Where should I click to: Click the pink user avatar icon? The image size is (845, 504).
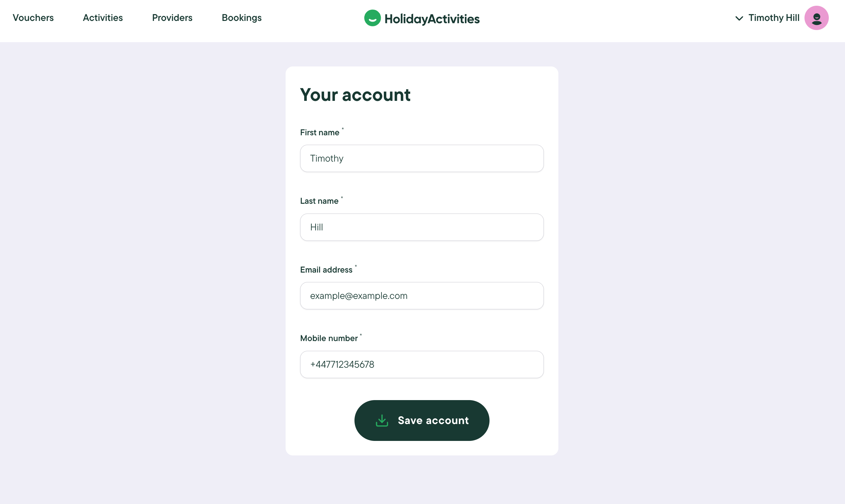(x=816, y=18)
